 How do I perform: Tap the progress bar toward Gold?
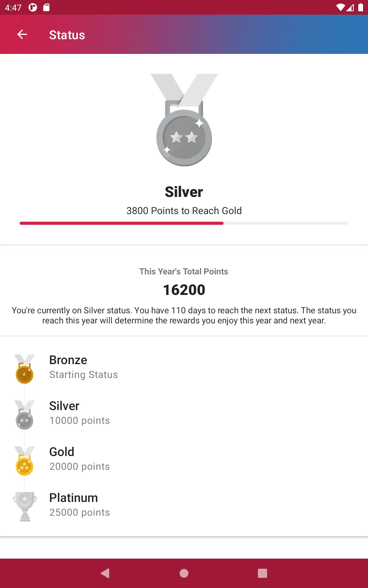coord(184,223)
